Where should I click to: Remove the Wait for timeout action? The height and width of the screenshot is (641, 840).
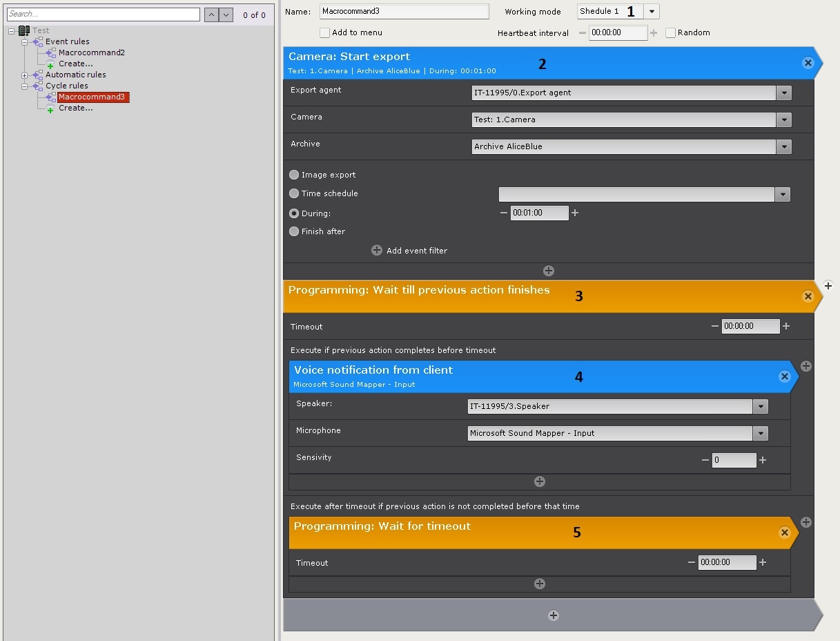click(784, 533)
